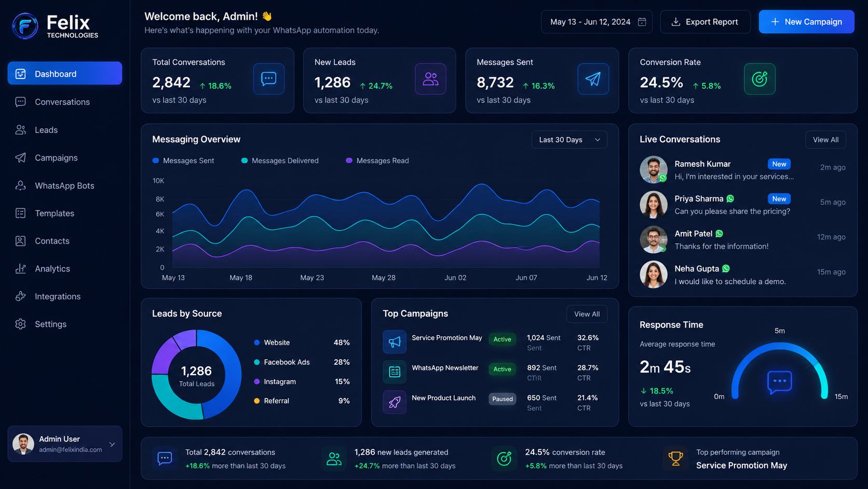
Task: Click the Settings gear sidebar icon
Action: click(21, 324)
